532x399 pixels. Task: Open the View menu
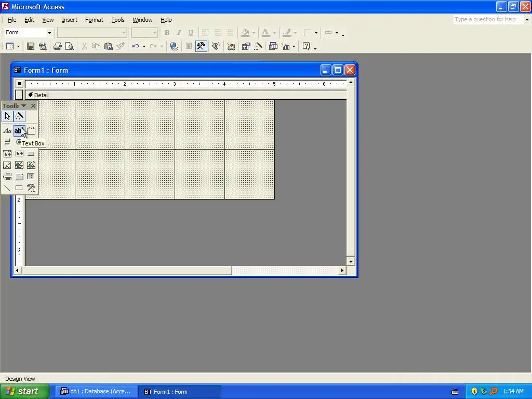[x=48, y=20]
